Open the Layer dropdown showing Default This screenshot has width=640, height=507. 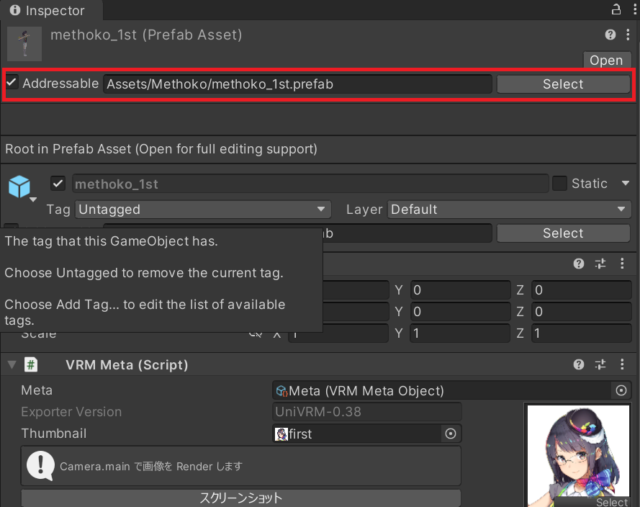509,209
